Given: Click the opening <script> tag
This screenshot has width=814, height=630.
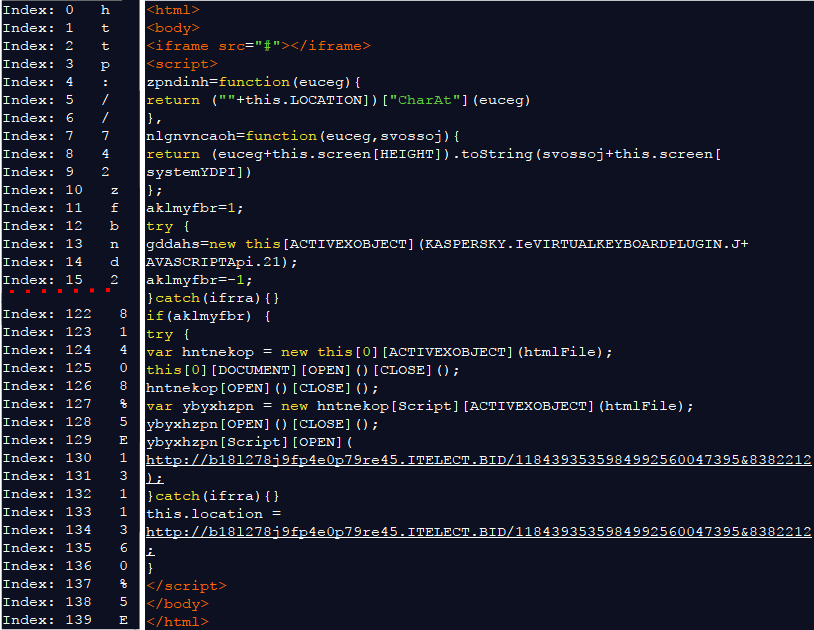Looking at the screenshot, I should point(182,64).
